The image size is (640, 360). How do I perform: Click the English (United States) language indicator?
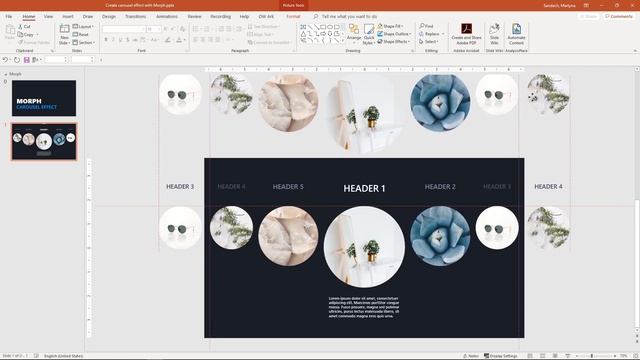tap(63, 356)
